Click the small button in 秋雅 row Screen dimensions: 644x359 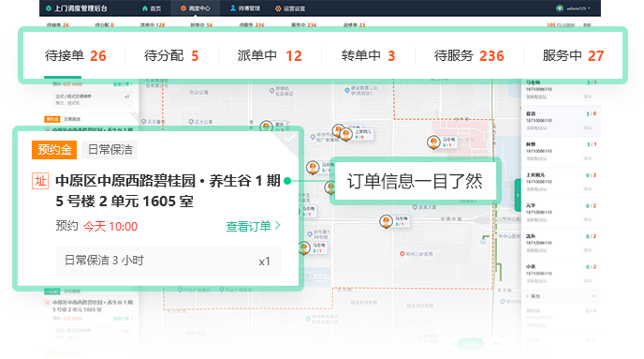click(587, 158)
